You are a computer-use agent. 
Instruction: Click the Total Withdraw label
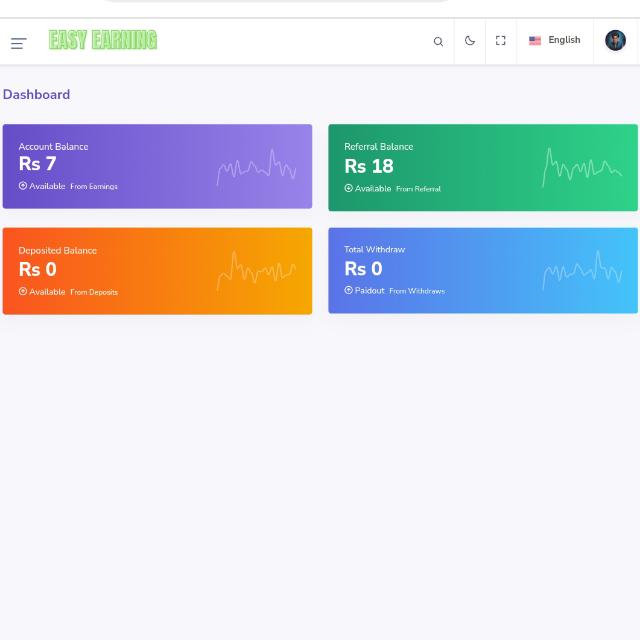375,249
